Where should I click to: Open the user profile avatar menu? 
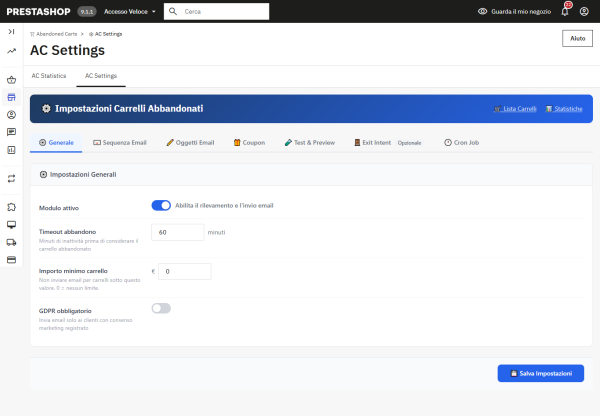click(x=584, y=11)
